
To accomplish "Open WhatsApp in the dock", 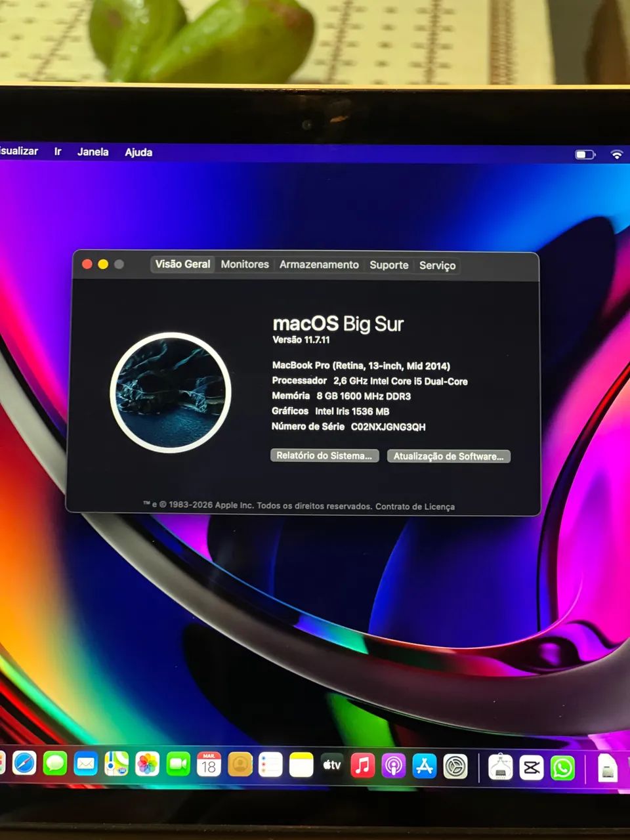I will click(x=562, y=767).
